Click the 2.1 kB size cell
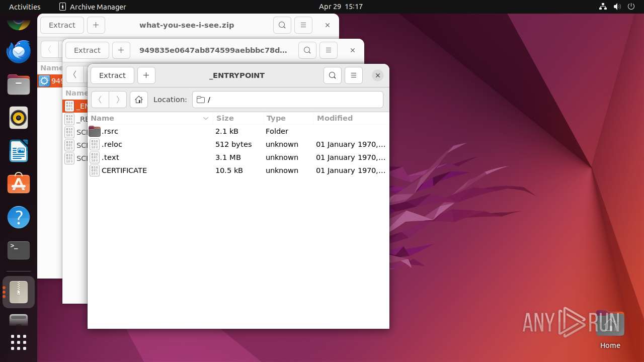The image size is (644, 362). click(227, 131)
